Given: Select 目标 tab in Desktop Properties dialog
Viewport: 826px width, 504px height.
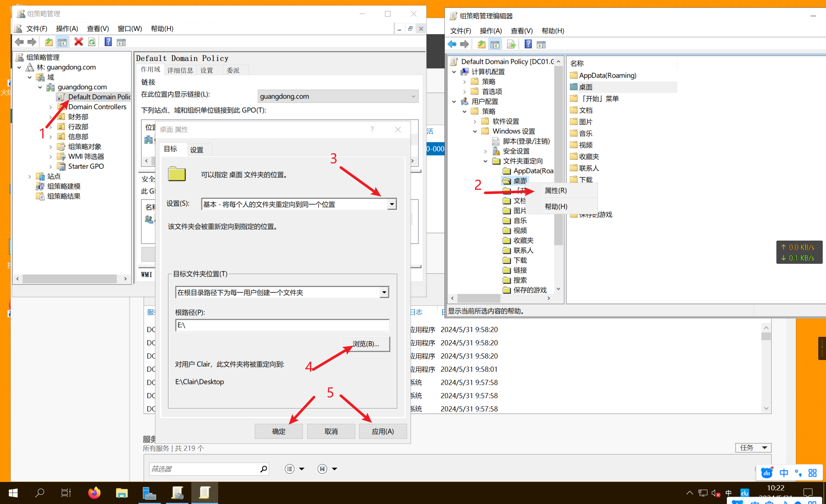Looking at the screenshot, I should point(170,149).
